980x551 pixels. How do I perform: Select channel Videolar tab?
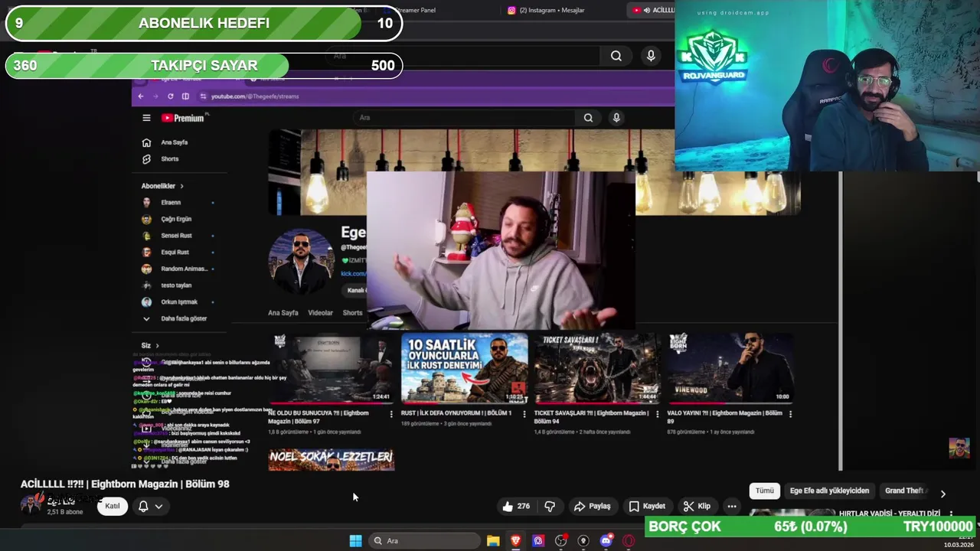(x=320, y=313)
